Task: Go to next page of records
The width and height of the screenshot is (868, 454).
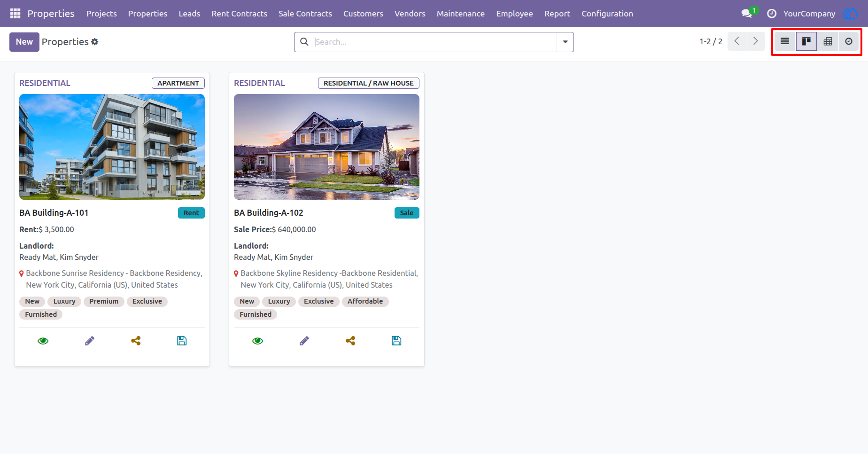Action: pyautogui.click(x=755, y=41)
